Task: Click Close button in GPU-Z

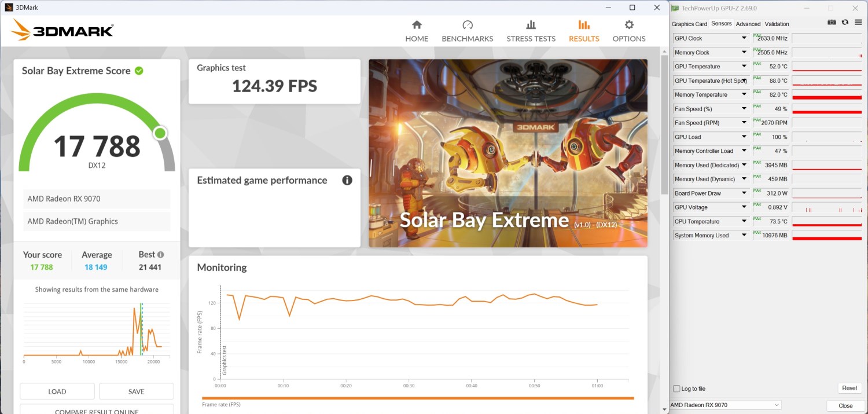Action: point(845,405)
